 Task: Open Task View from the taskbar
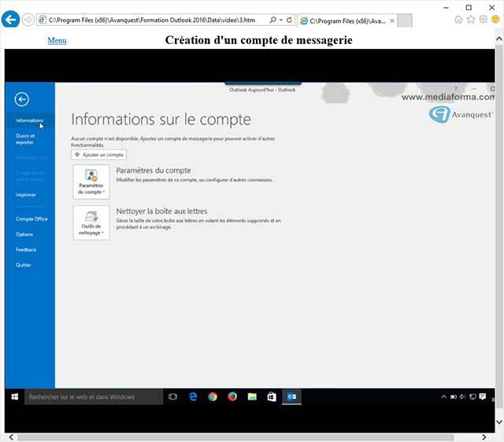173,397
